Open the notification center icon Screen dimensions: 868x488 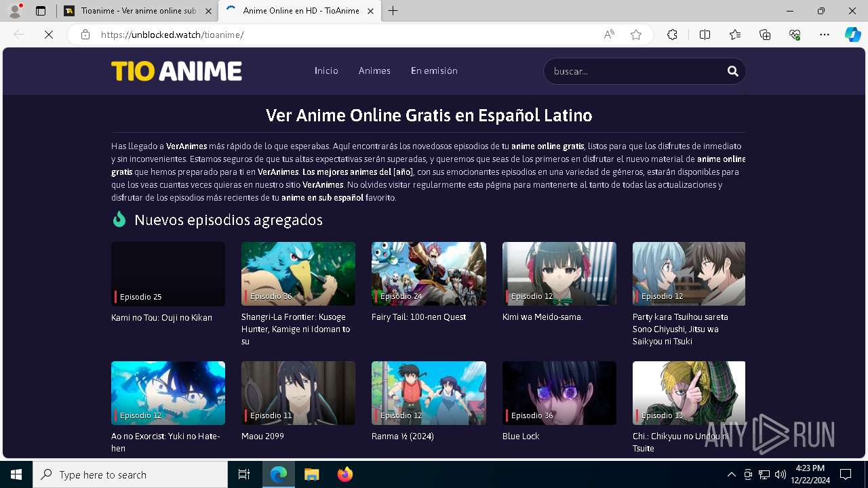point(846,474)
